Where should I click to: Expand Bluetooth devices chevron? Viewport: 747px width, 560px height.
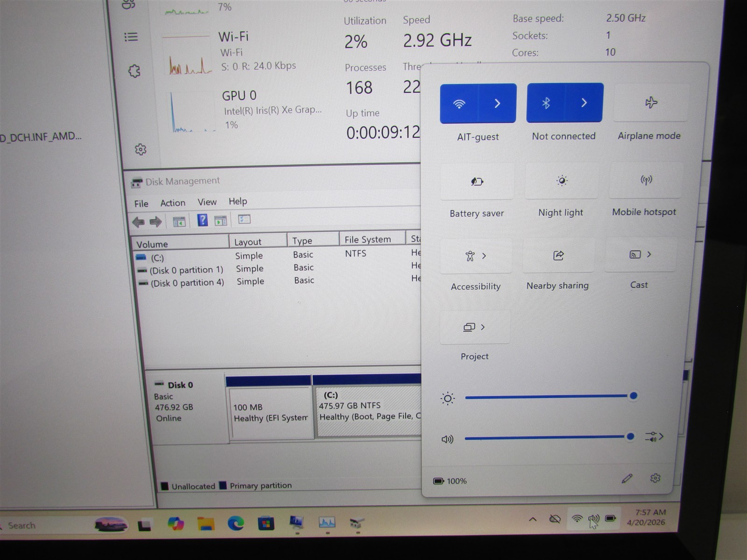tap(584, 103)
